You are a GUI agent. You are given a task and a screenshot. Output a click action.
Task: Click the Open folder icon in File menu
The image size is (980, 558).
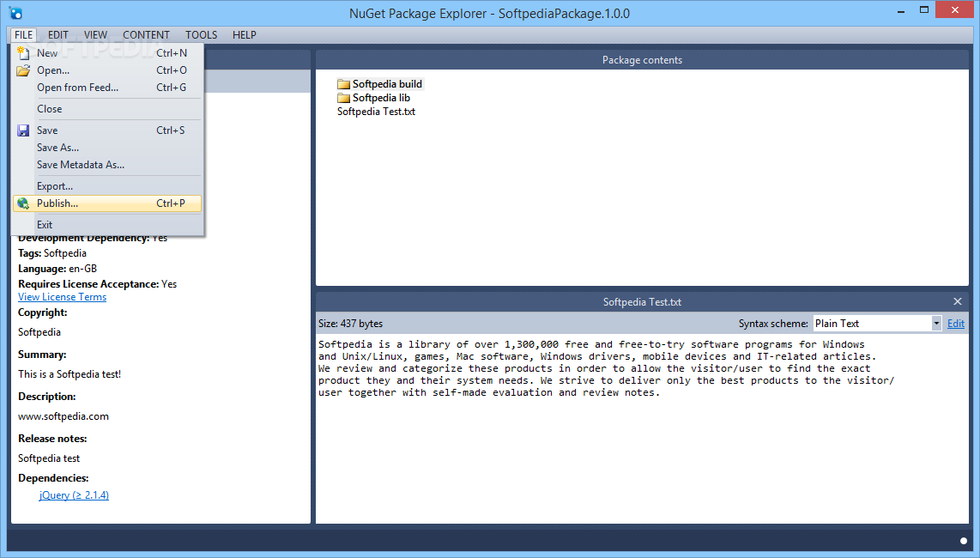[23, 70]
